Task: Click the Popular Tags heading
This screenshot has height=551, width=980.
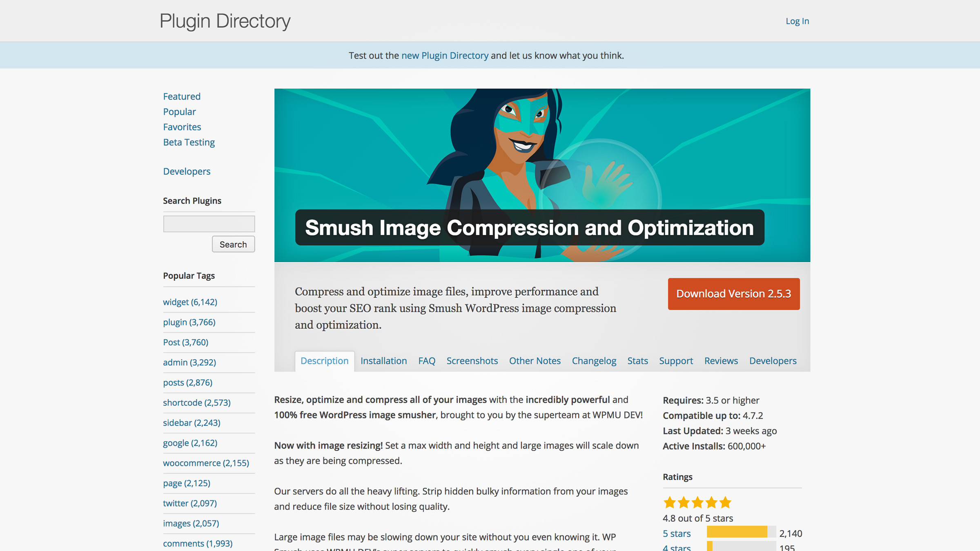Action: [189, 276]
